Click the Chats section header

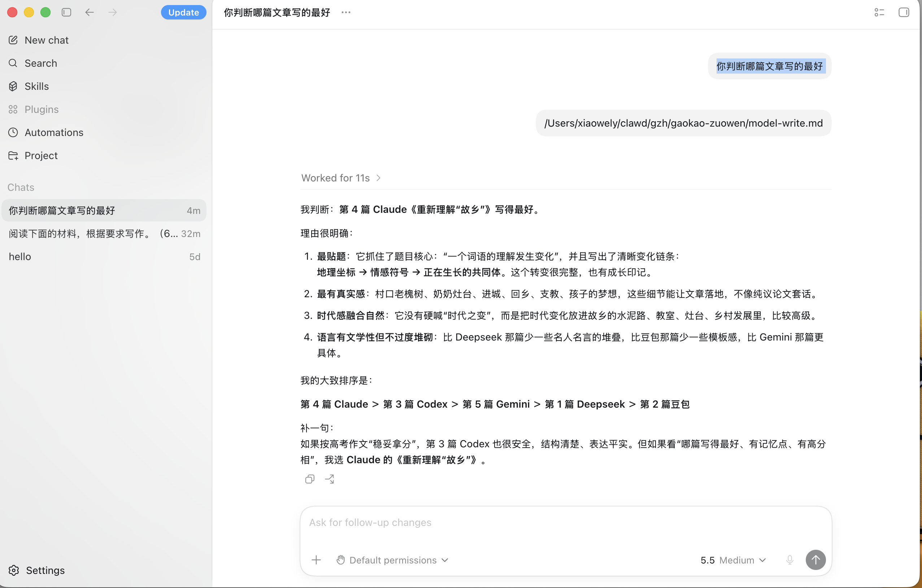[21, 187]
